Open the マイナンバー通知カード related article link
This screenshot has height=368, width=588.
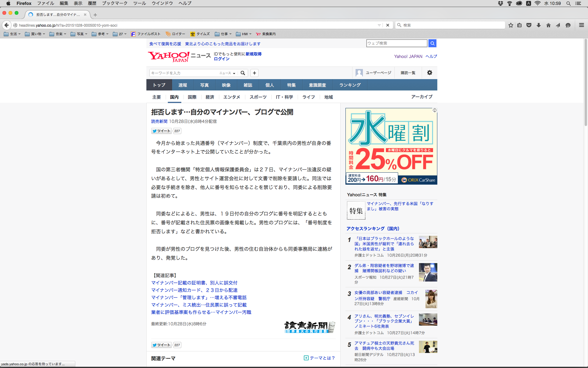pos(194,290)
